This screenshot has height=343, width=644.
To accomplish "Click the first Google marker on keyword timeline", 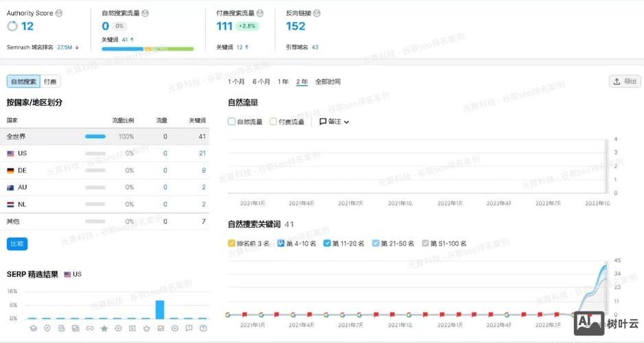I will pos(228,315).
